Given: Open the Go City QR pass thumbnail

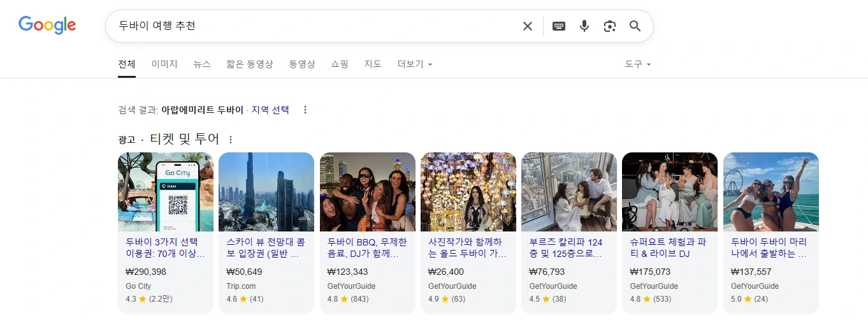Looking at the screenshot, I should [x=166, y=192].
